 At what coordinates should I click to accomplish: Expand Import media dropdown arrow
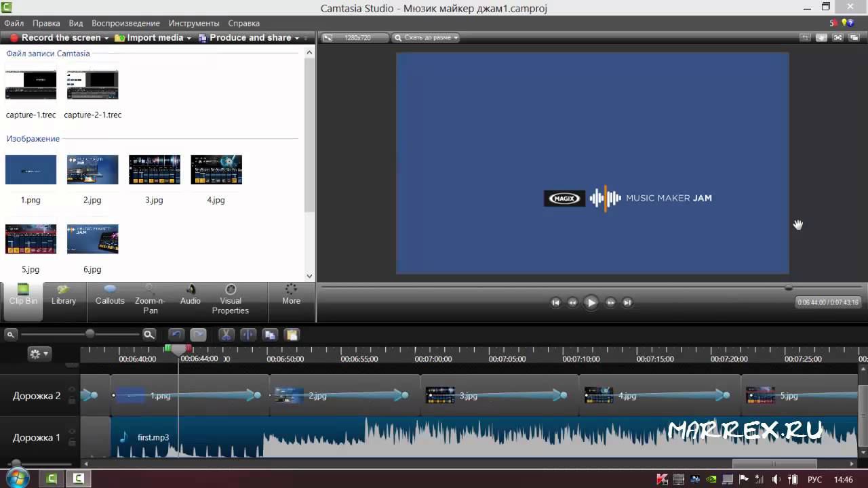pyautogui.click(x=189, y=38)
